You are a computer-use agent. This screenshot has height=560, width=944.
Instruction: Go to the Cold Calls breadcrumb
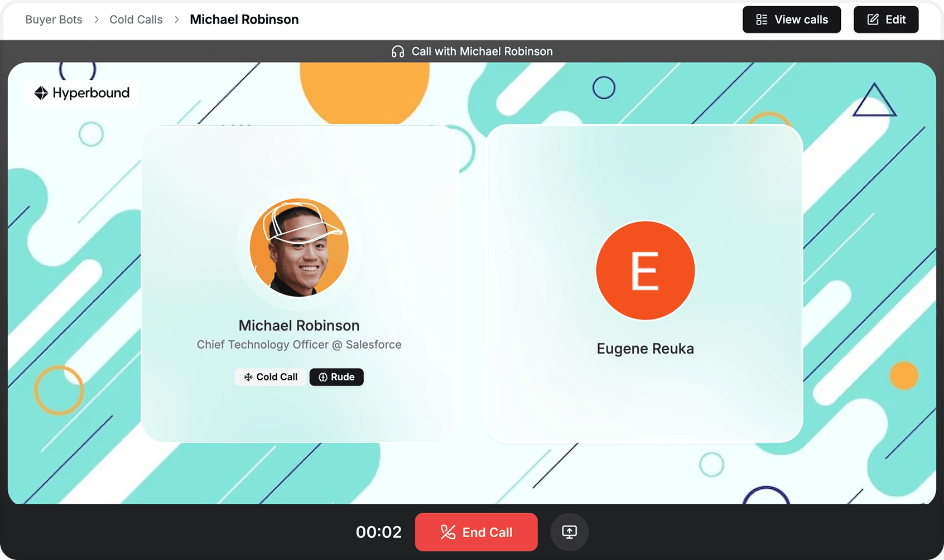tap(136, 20)
